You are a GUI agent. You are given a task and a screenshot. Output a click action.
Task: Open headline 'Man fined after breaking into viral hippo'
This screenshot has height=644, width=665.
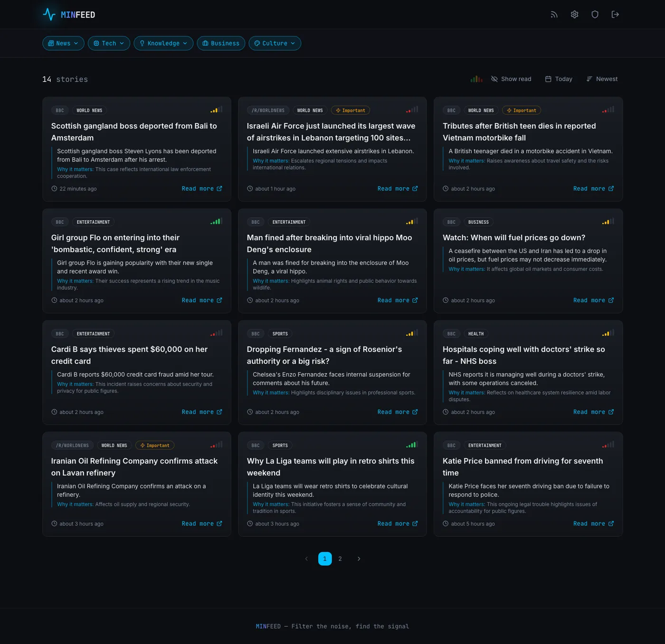[330, 243]
